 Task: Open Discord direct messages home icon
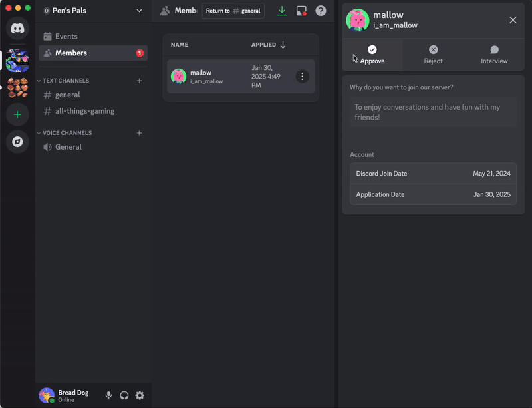(17, 29)
